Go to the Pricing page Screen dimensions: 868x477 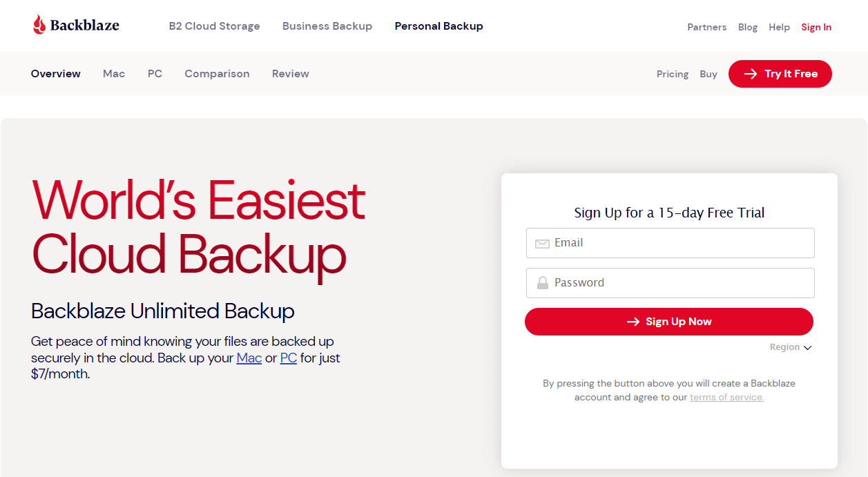671,74
